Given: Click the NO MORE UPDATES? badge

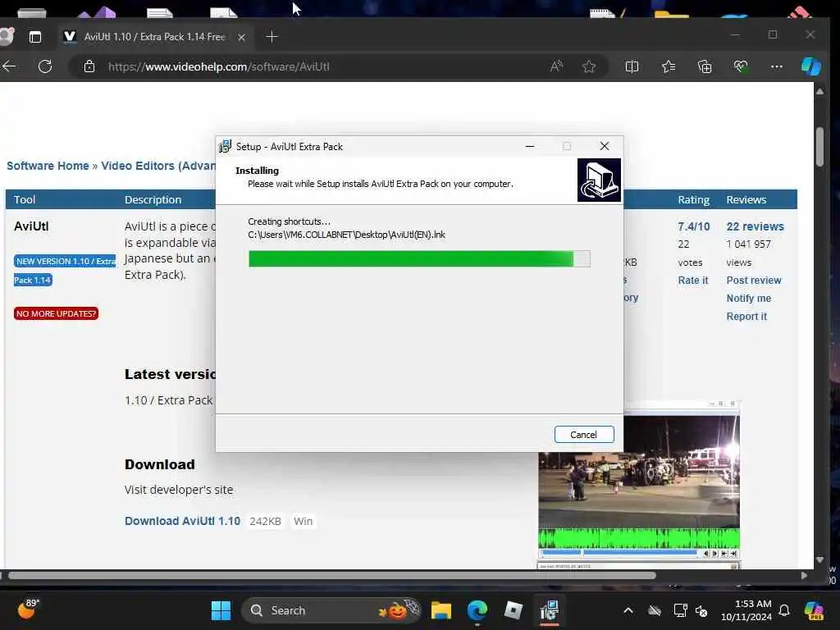Looking at the screenshot, I should [56, 313].
